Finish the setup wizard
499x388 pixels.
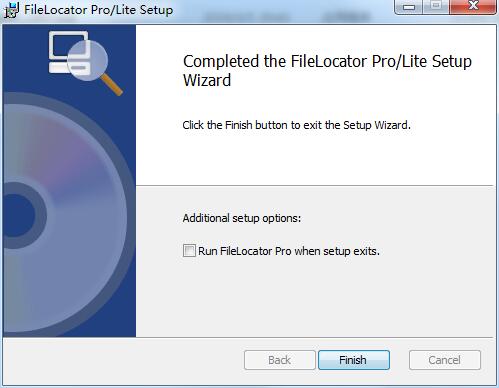coord(354,360)
